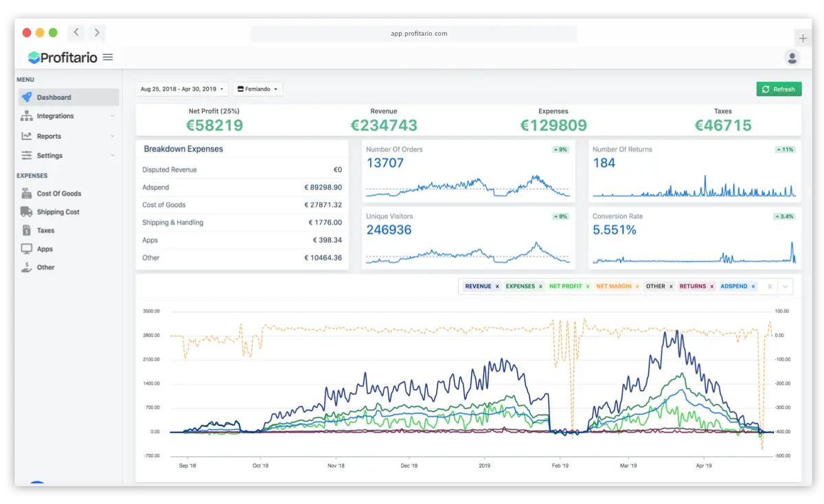This screenshot has height=504, width=824.
Task: Hide the NET MARGIN series
Action: pos(637,286)
